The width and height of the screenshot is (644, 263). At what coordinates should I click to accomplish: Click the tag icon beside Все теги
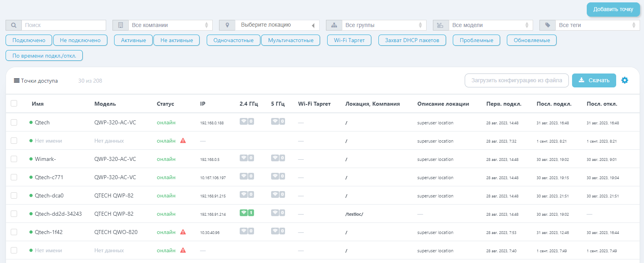pos(547,25)
